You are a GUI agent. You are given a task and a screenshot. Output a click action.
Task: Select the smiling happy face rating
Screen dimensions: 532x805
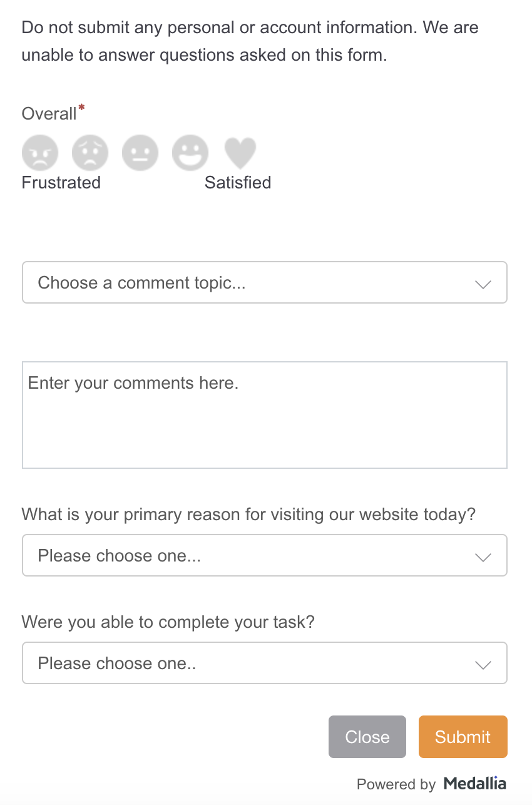[190, 153]
